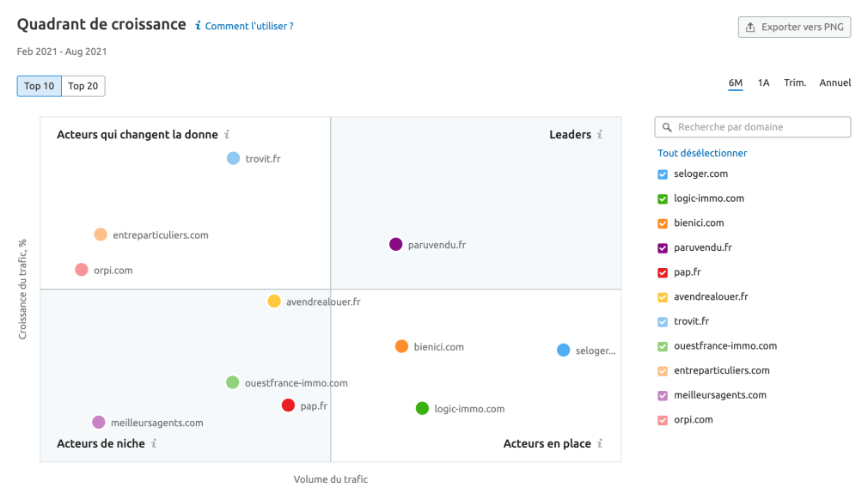Screen dimensions: 868x500
Task: Click Tout désélectionner link
Action: click(702, 153)
